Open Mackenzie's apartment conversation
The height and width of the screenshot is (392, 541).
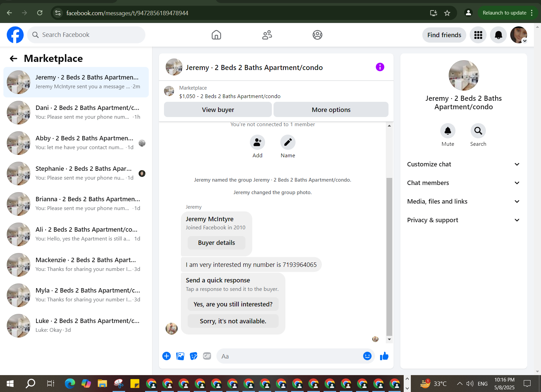[76, 265]
